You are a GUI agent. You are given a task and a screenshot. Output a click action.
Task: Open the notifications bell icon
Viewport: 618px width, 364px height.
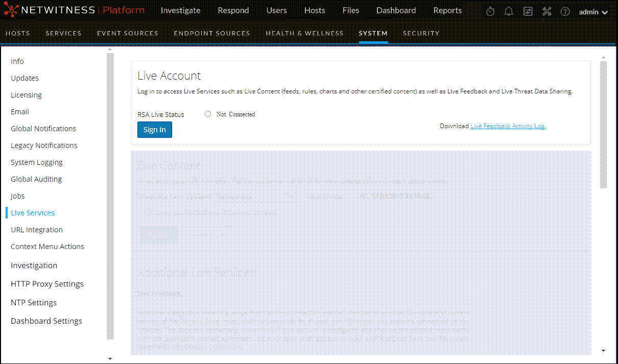click(509, 11)
